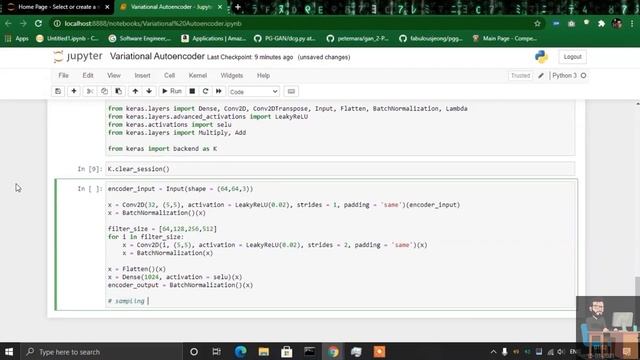Open the Main Page Compe bookmark
This screenshot has width=640, height=360.
(x=504, y=38)
